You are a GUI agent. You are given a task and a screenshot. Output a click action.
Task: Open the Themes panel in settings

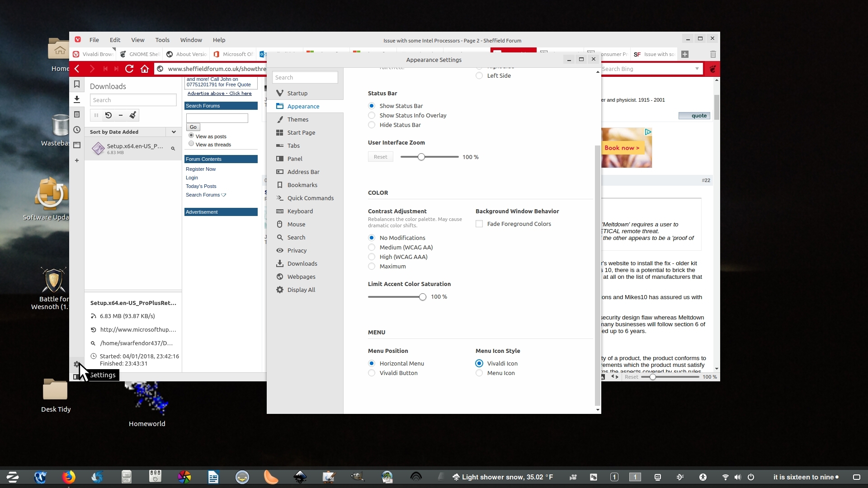coord(298,118)
